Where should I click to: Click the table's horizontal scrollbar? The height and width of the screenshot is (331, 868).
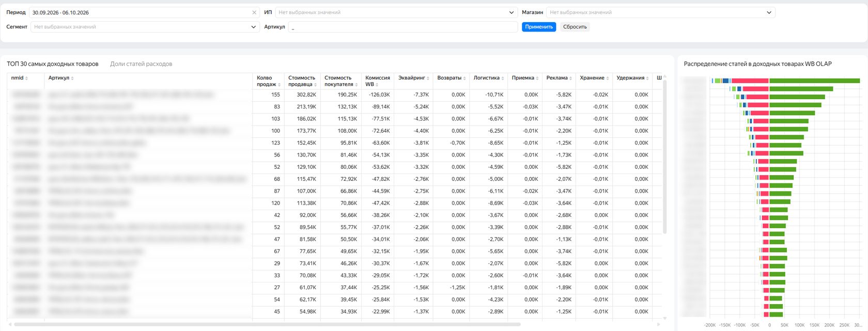click(x=267, y=324)
